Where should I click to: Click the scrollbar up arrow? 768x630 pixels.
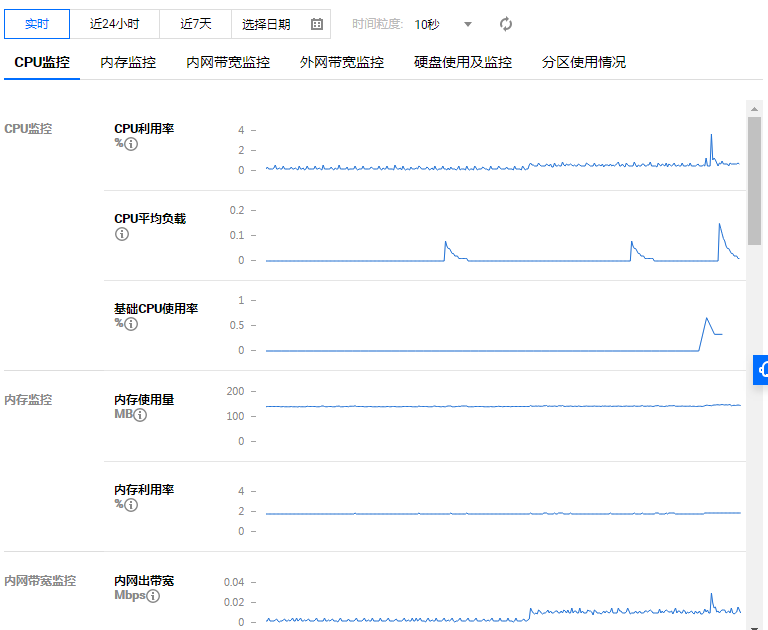pyautogui.click(x=754, y=109)
